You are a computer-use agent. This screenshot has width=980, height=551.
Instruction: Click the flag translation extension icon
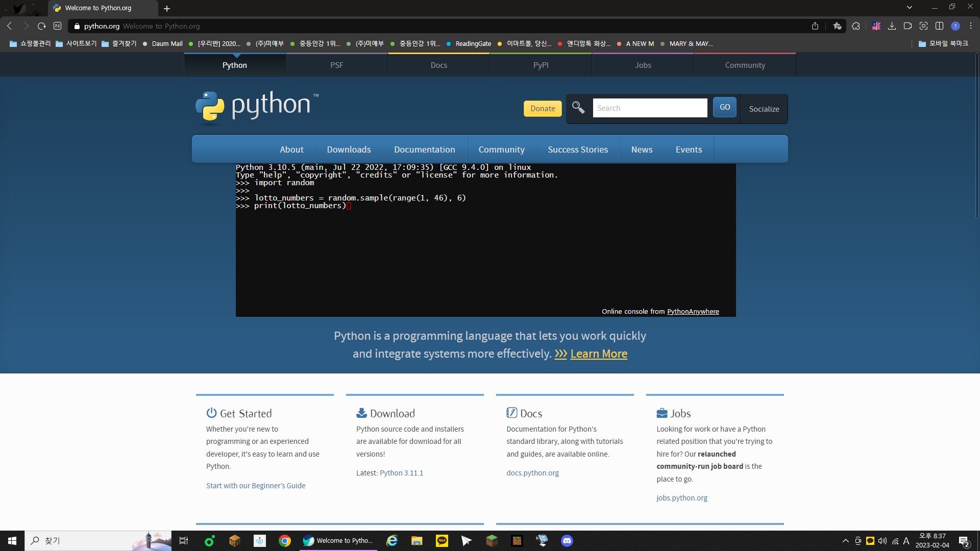tap(876, 26)
